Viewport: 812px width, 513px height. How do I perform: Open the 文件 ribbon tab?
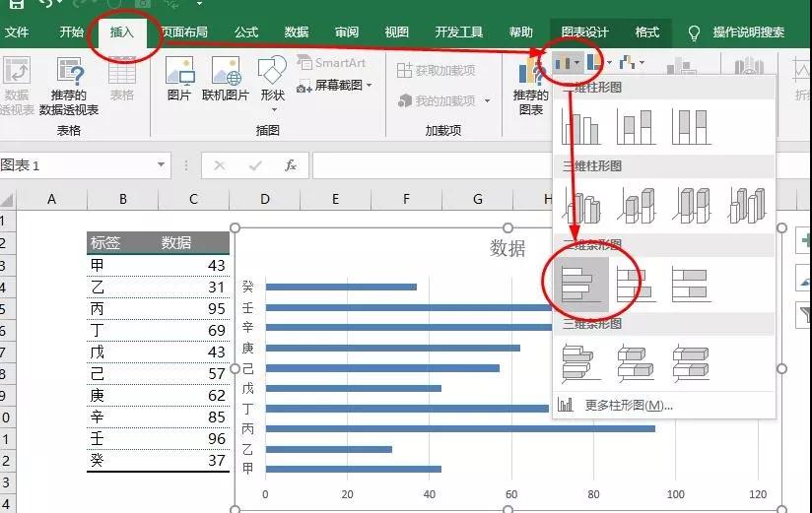click(17, 32)
